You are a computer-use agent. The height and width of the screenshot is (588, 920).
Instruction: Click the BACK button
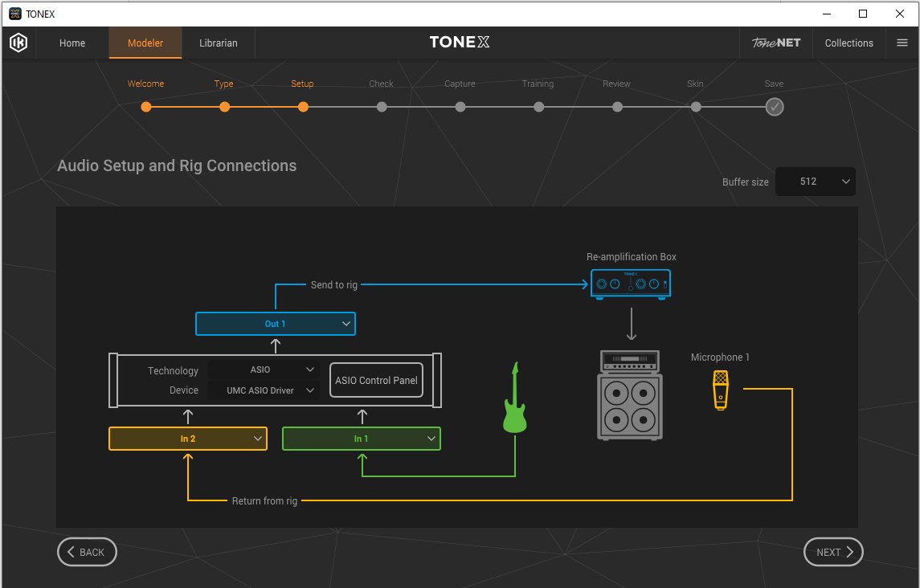pos(87,552)
